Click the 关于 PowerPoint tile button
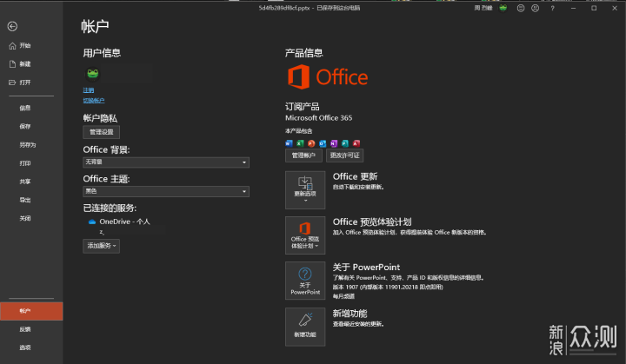The height and width of the screenshot is (364, 626). [x=305, y=281]
